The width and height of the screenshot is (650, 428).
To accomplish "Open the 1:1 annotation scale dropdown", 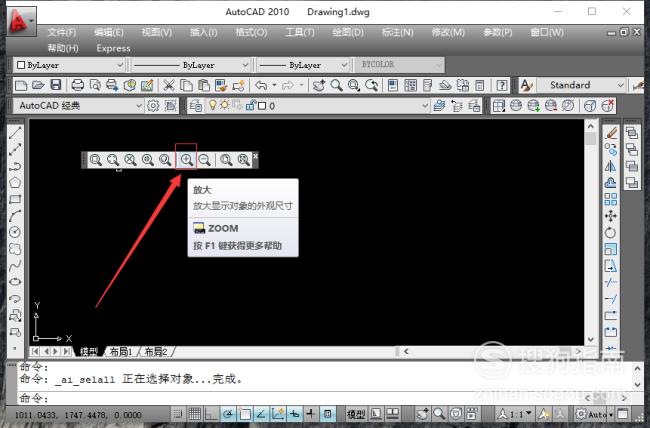I will 517,414.
